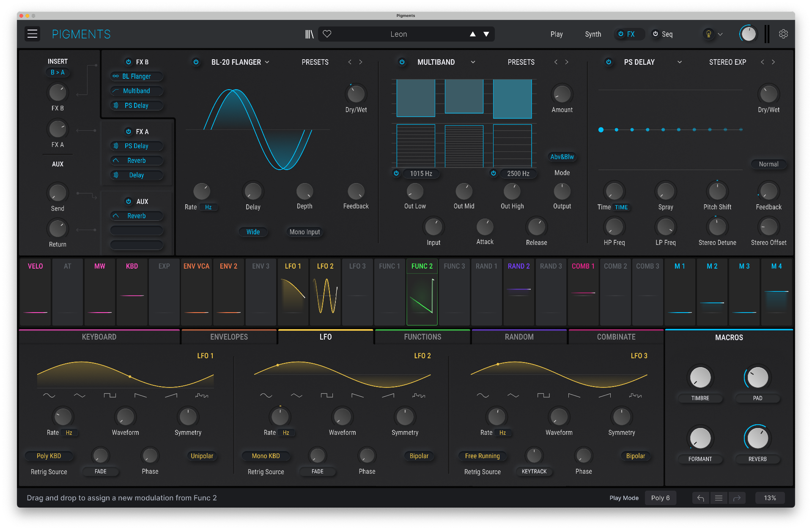Open the Poly 6 play mode dropdown
Screen dimensions: 812x530
click(660, 498)
